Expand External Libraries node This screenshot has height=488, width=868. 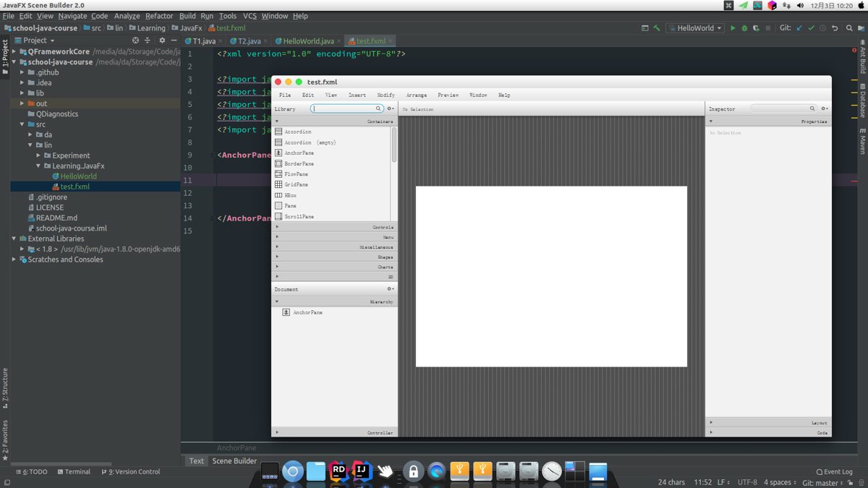coord(14,239)
